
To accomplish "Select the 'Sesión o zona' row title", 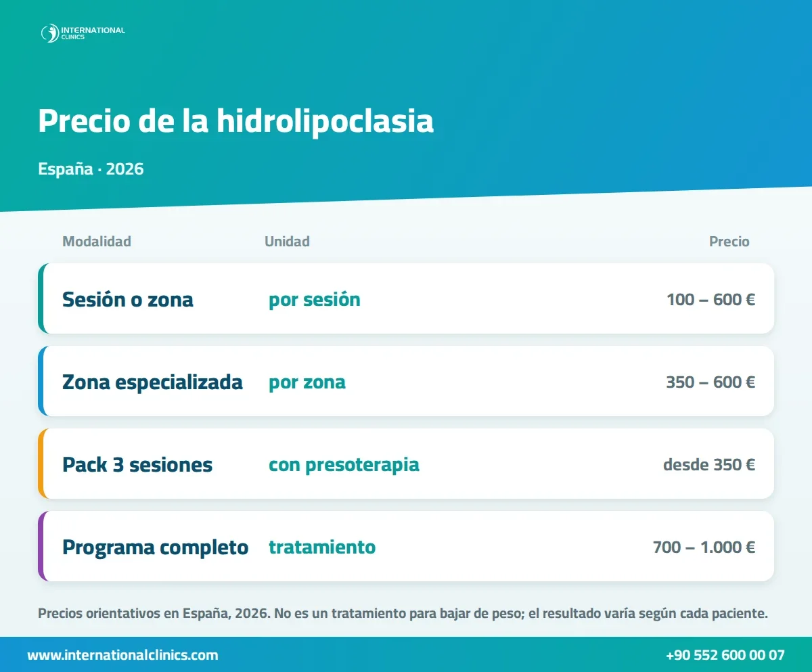I will 128,299.
